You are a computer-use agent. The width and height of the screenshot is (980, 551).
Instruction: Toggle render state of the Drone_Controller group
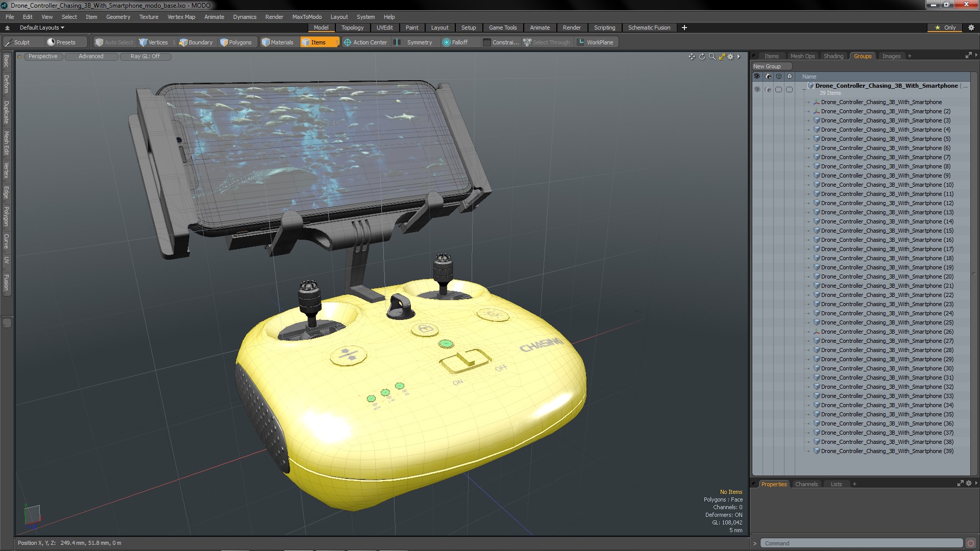(x=768, y=89)
